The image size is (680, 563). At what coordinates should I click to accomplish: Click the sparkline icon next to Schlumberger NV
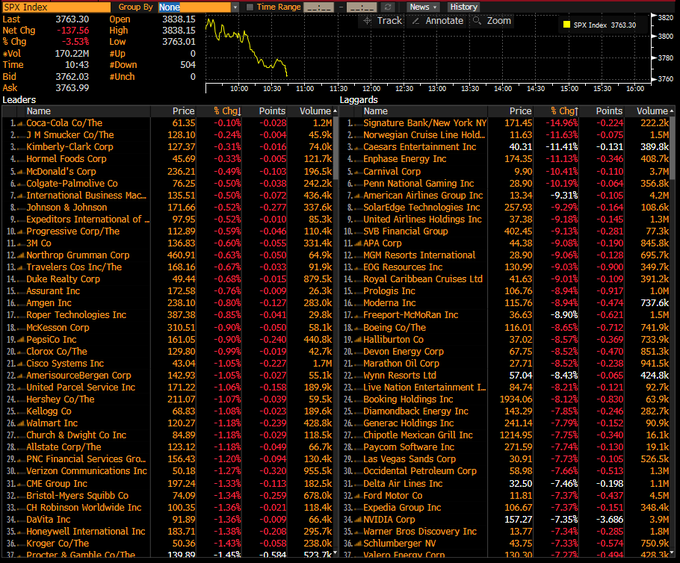pyautogui.click(x=358, y=543)
